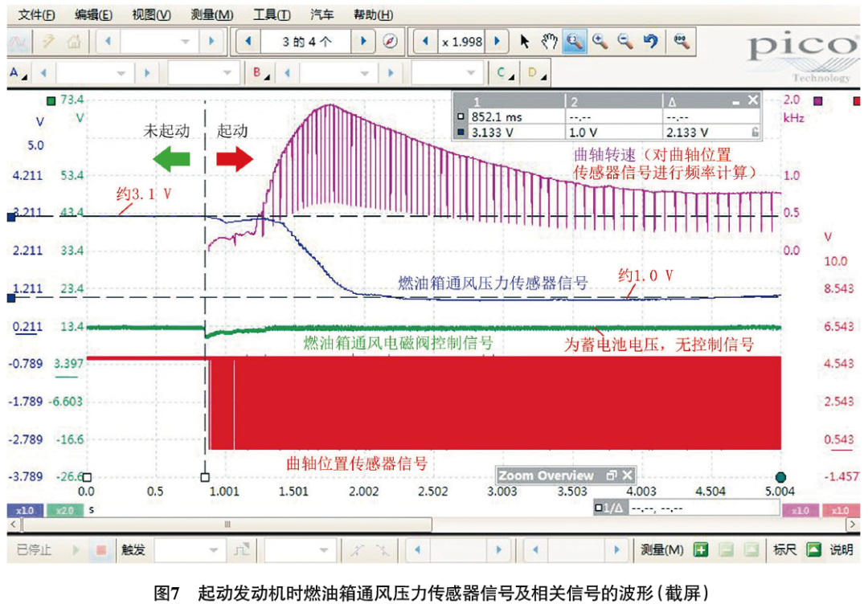This screenshot has height=608, width=868.
Task: Open channel B range dropdown
Action: click(338, 73)
